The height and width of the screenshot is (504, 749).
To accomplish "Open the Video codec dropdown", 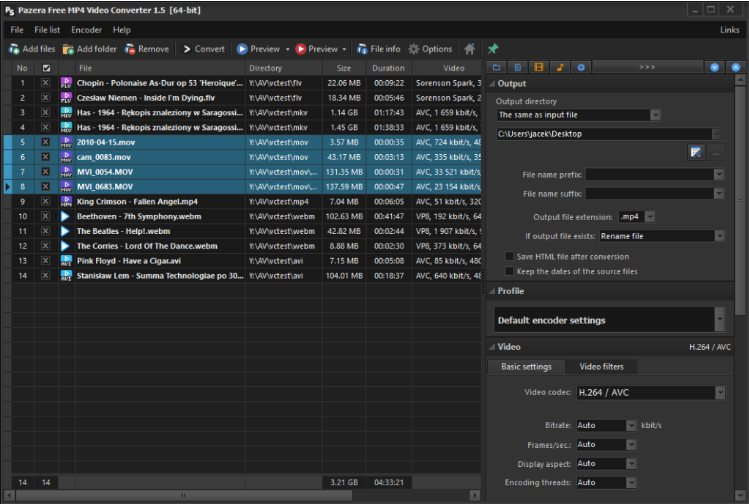I will [720, 393].
